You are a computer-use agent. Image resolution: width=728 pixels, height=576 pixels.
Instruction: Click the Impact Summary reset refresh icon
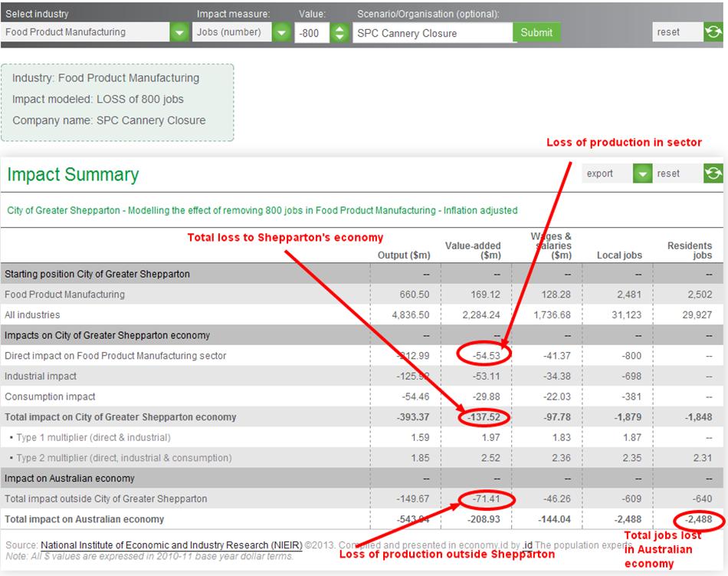tap(713, 173)
